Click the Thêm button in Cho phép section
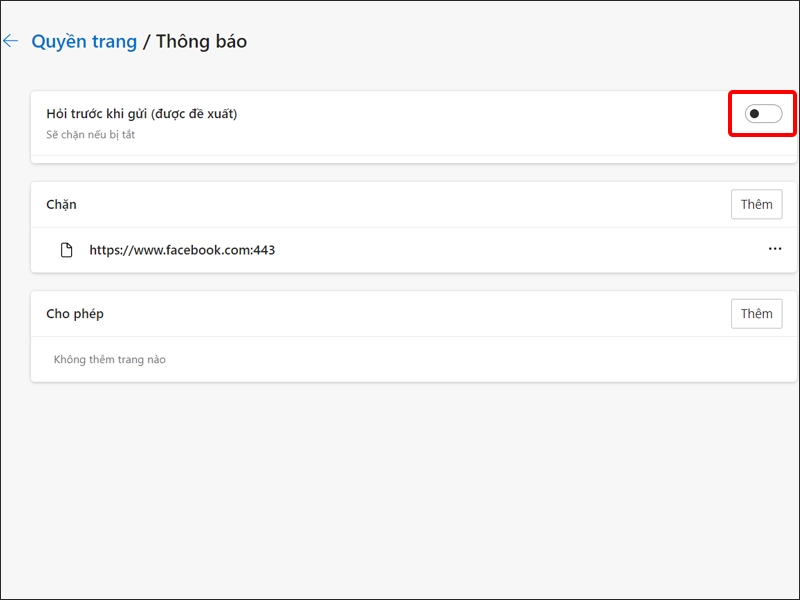This screenshot has width=800, height=600. pyautogui.click(x=756, y=314)
